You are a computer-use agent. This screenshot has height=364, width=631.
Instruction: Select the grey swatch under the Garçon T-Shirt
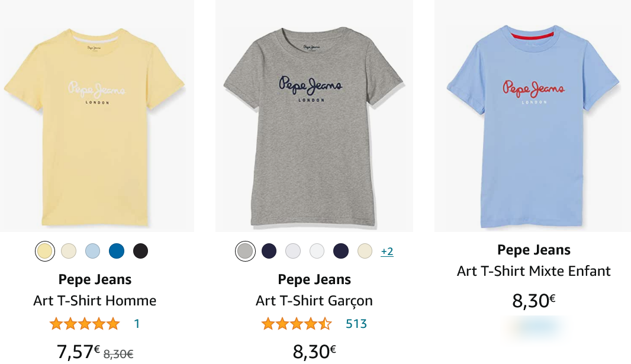245,251
